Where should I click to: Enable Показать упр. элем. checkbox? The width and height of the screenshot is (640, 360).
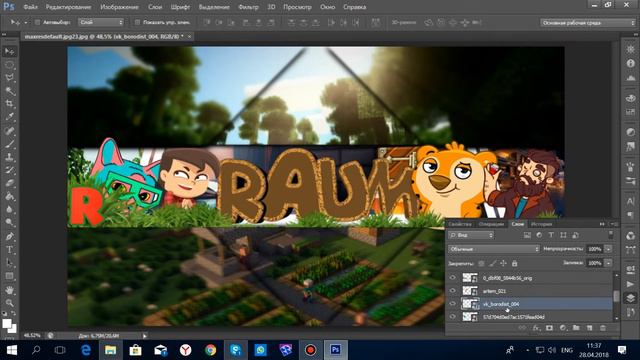click(137, 22)
